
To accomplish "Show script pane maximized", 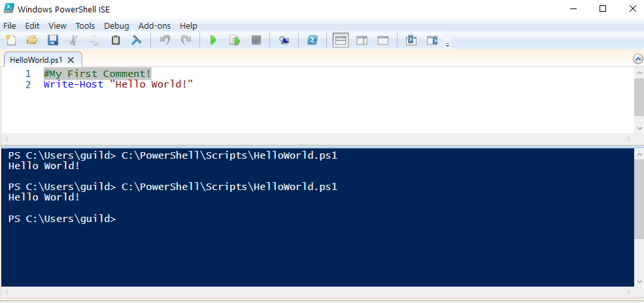I will (382, 40).
